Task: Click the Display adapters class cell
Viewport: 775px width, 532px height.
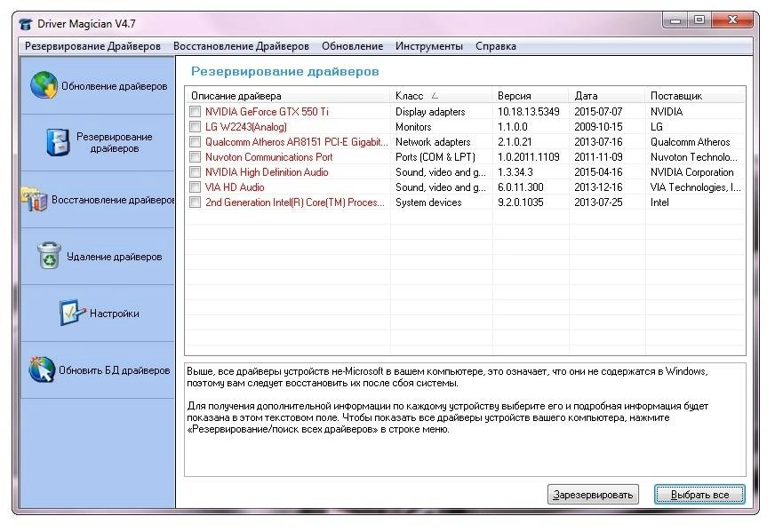Action: click(430, 112)
